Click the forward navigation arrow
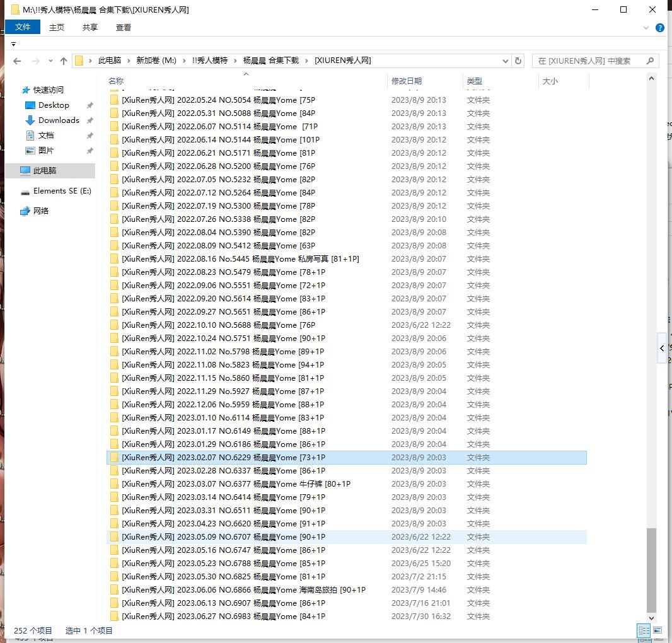This screenshot has width=672, height=643. pyautogui.click(x=35, y=61)
